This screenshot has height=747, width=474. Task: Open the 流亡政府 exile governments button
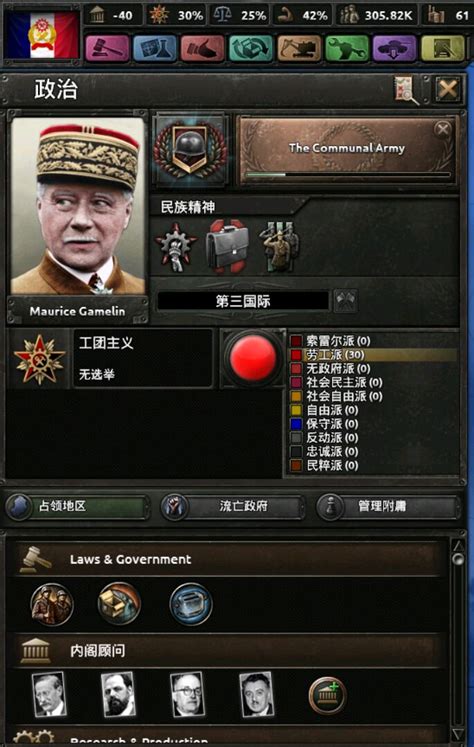[232, 506]
